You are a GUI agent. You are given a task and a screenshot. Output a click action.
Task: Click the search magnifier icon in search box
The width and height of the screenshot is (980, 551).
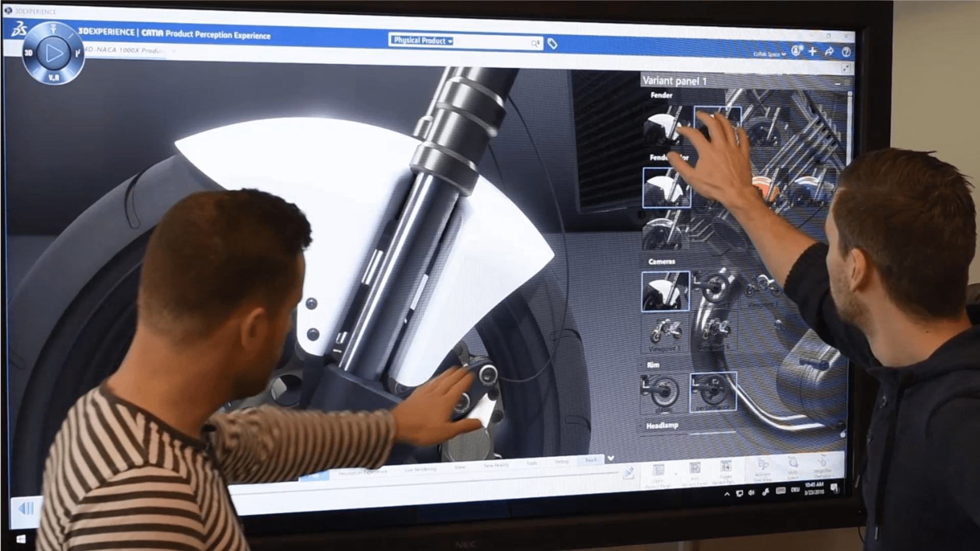pyautogui.click(x=534, y=43)
